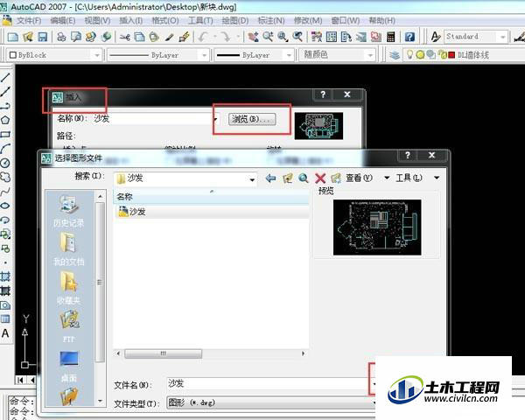This screenshot has width=525, height=420.
Task: Click the 浏览(B)... browse button
Action: click(x=252, y=119)
